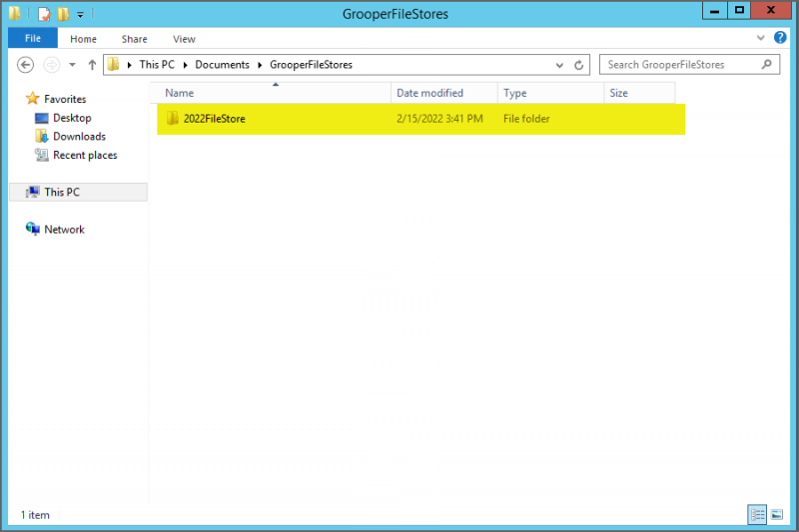
Task: Switch to large icons view in status bar
Action: pos(777,515)
